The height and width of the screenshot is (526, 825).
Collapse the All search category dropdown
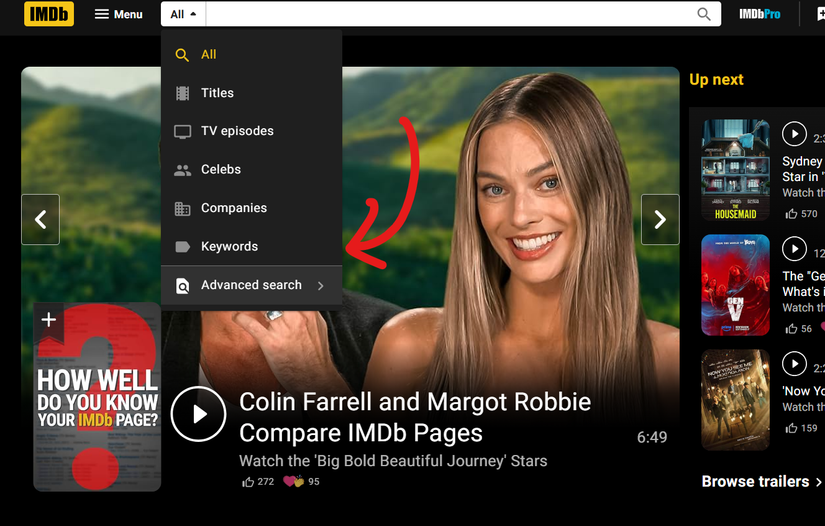(x=183, y=14)
